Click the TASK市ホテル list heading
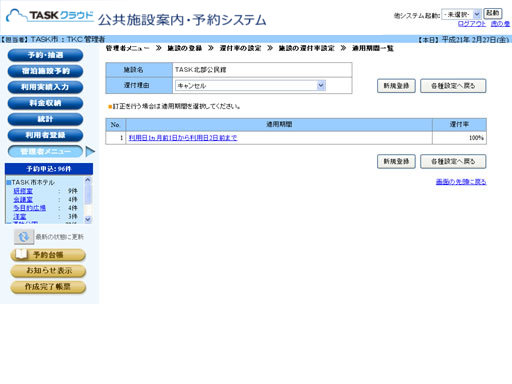This screenshot has height=384, width=512. coord(33,182)
